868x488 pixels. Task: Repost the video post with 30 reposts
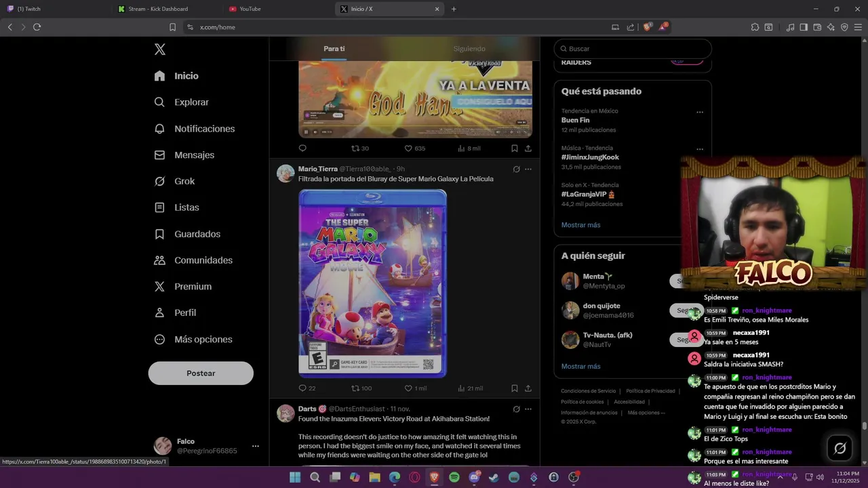point(360,148)
